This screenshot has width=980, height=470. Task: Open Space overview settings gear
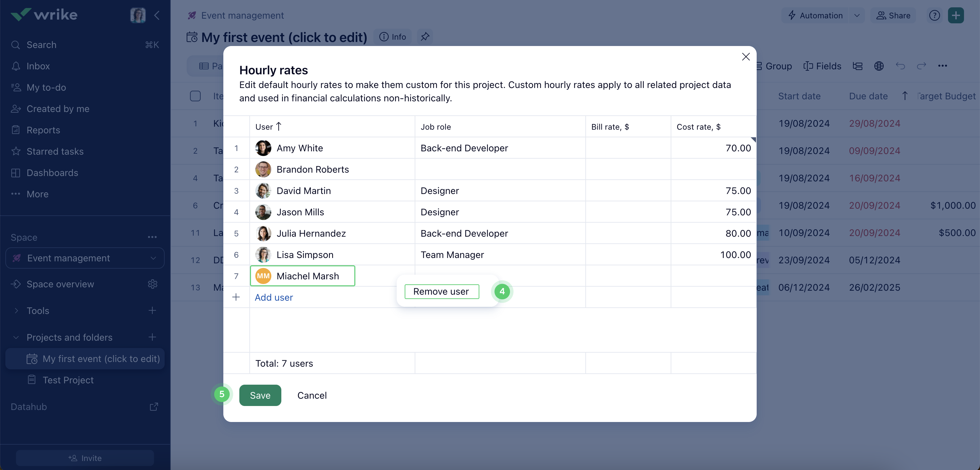coord(153,284)
